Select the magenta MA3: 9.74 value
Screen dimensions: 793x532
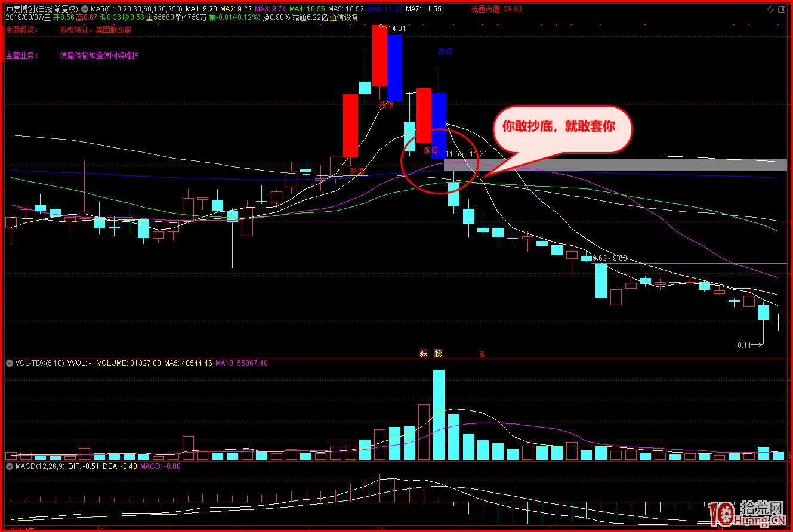(270, 9)
